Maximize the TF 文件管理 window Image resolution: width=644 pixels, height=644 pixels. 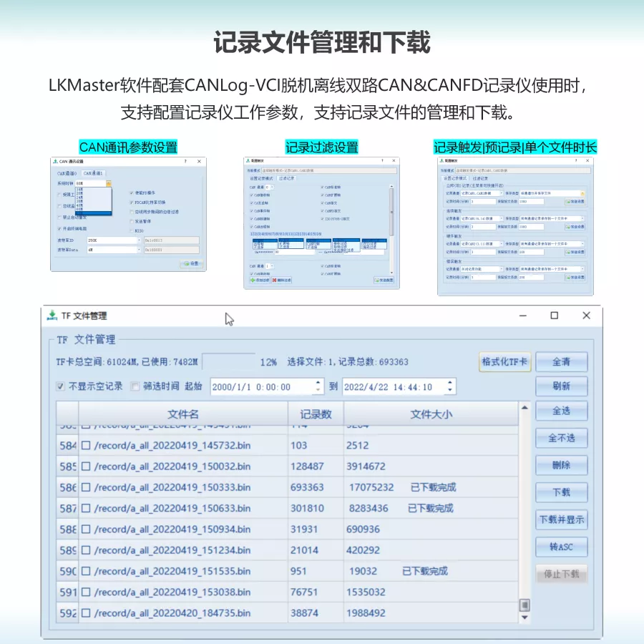(x=555, y=316)
